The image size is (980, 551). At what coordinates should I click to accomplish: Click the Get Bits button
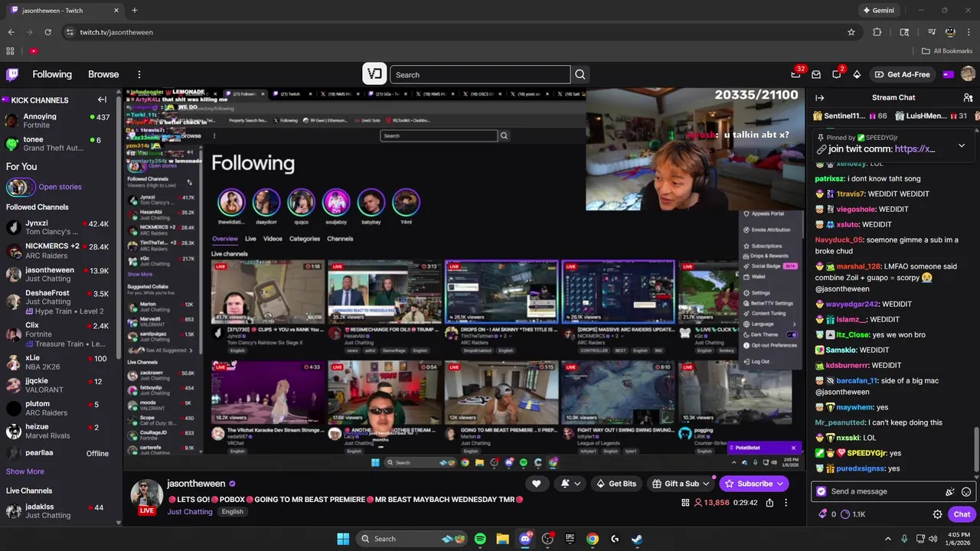[x=616, y=484]
